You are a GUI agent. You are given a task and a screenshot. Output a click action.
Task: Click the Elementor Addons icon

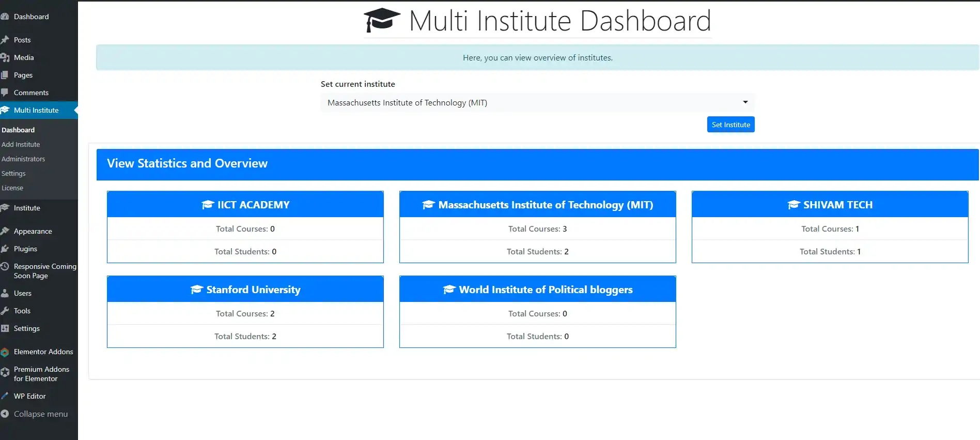pos(5,352)
